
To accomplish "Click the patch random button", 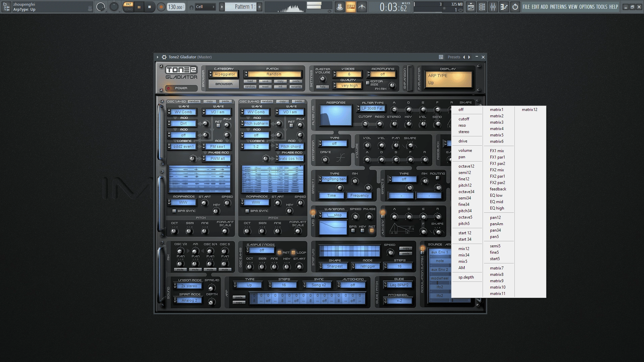I will point(250,87).
